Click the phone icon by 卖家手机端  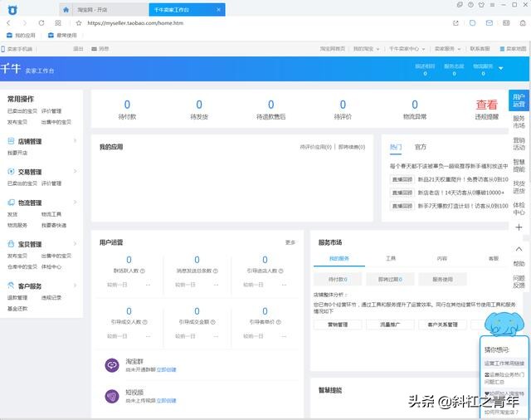(3, 49)
